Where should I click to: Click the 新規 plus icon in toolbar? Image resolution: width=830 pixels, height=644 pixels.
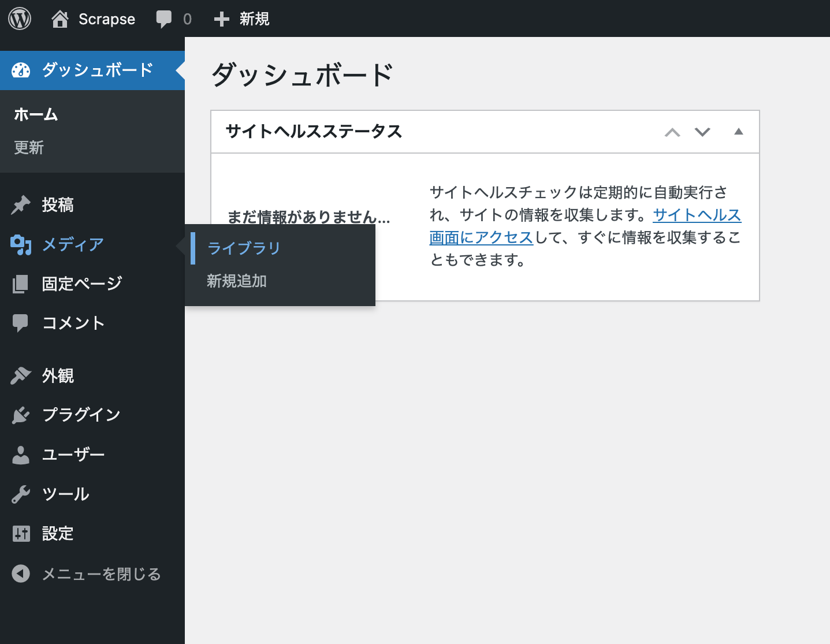tap(221, 18)
